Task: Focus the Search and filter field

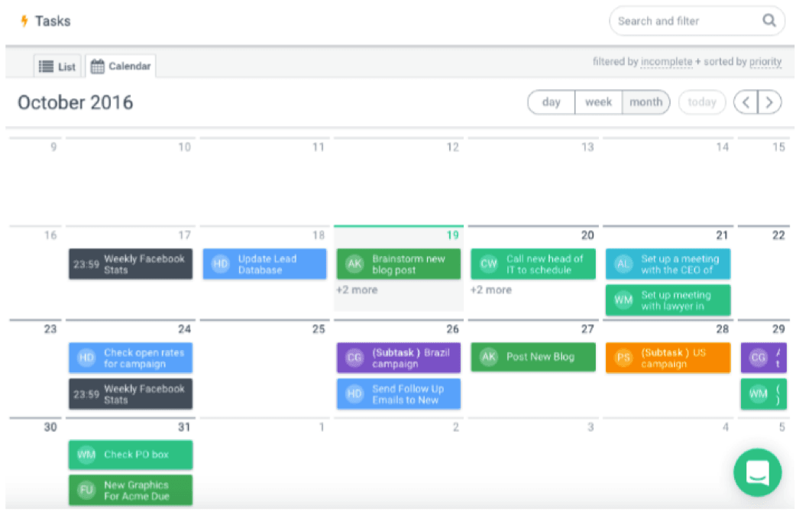Action: coord(684,21)
